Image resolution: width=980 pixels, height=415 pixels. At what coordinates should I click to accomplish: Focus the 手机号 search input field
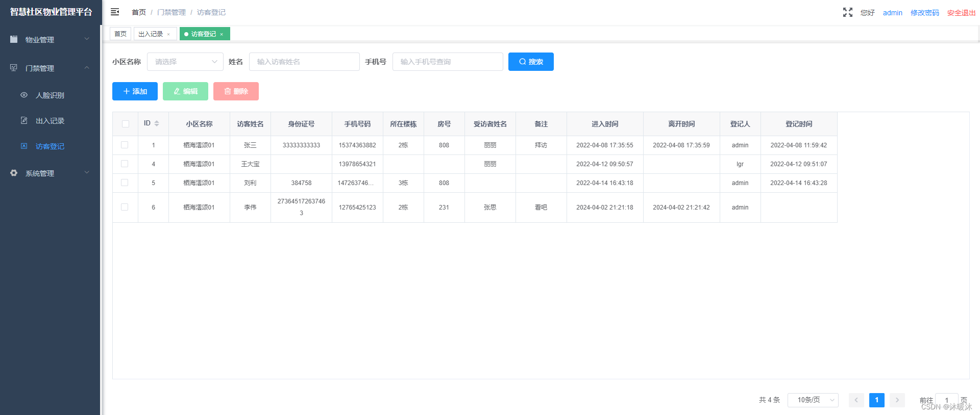pyautogui.click(x=448, y=62)
